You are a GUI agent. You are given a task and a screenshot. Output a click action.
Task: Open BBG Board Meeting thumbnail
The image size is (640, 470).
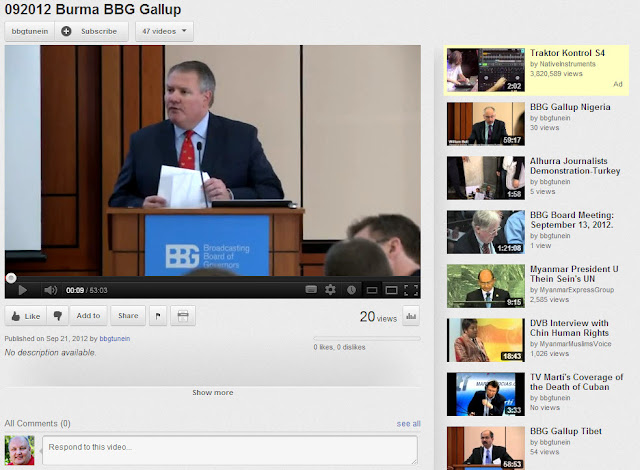pos(486,232)
